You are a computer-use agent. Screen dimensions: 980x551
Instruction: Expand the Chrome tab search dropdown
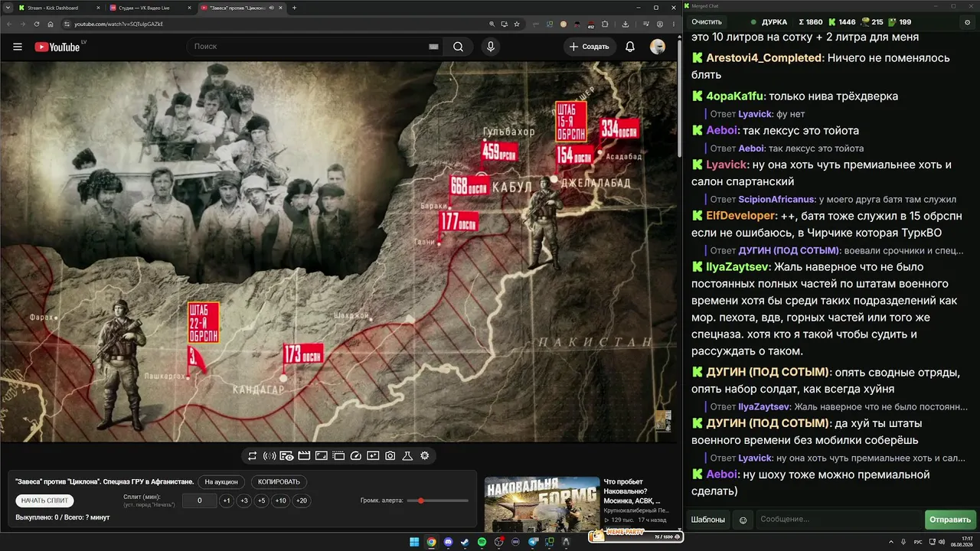[7, 8]
